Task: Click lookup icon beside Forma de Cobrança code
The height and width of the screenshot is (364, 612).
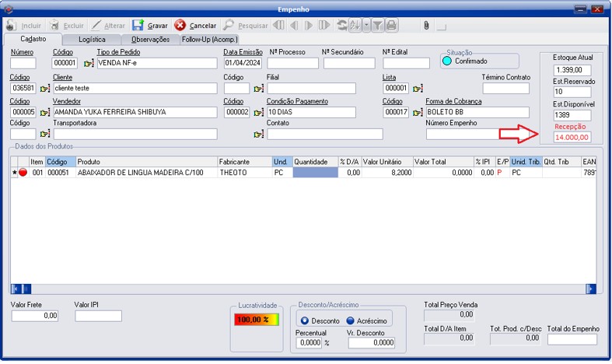Action: pyautogui.click(x=417, y=112)
